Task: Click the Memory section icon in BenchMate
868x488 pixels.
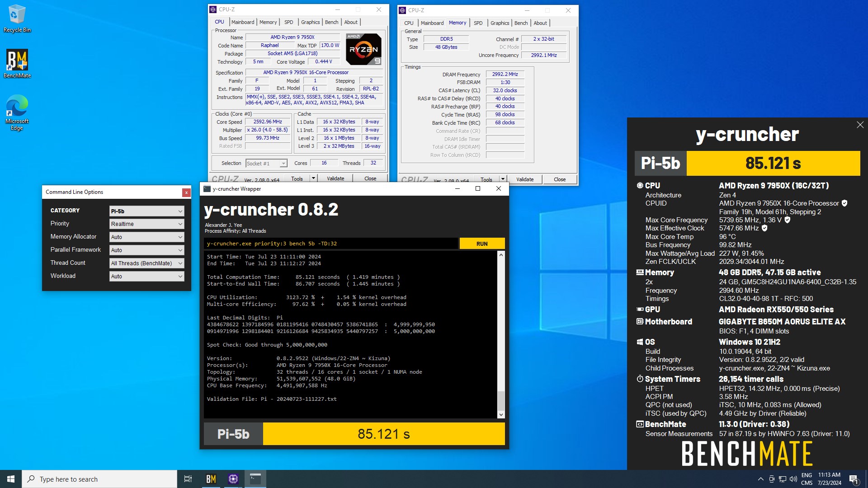Action: [x=640, y=272]
